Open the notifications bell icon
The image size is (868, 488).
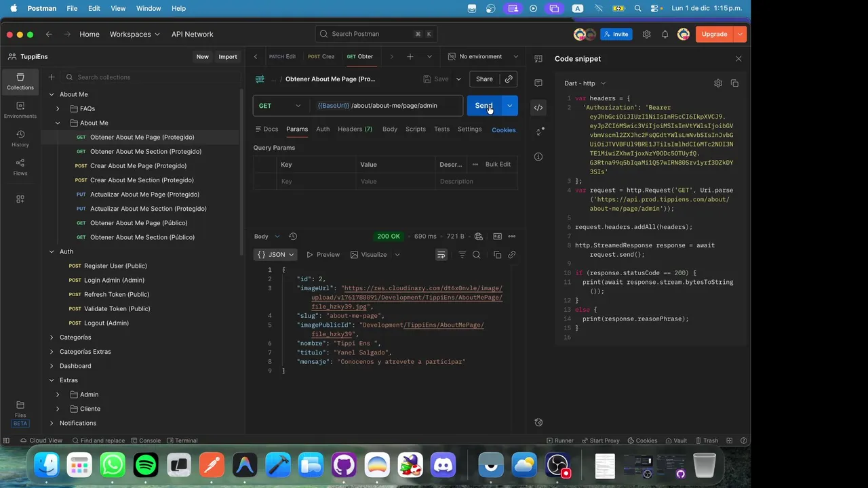(665, 34)
